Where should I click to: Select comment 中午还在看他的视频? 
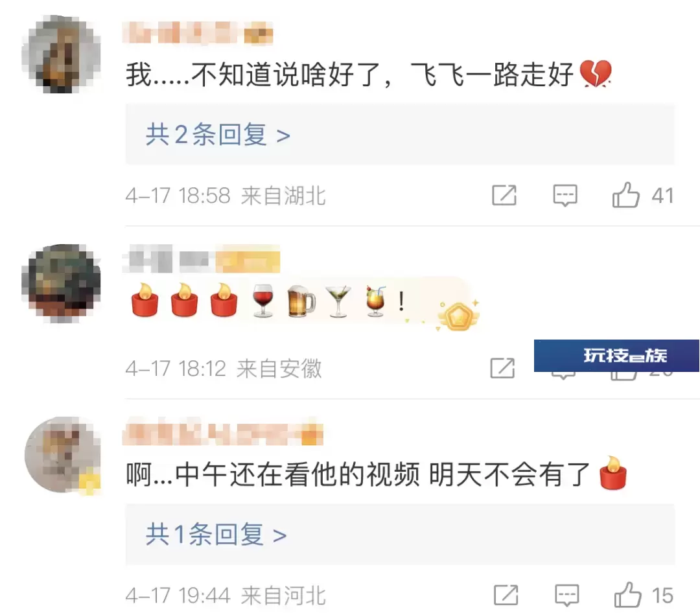coord(297,474)
